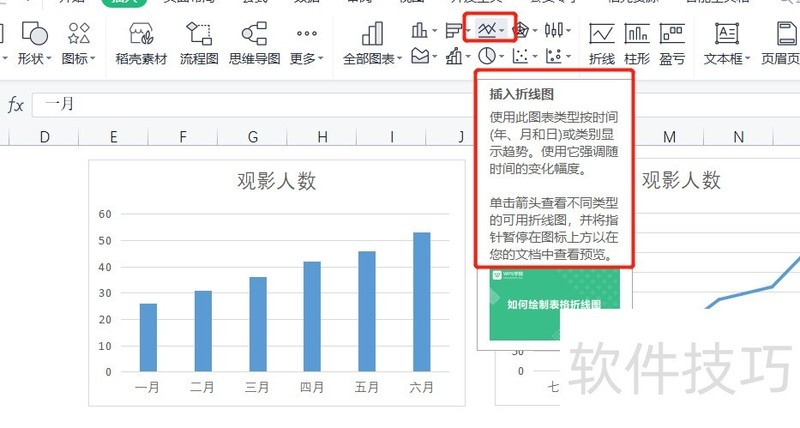Click the formula bar containing 一月
This screenshot has height=428, width=800.
pos(416,105)
